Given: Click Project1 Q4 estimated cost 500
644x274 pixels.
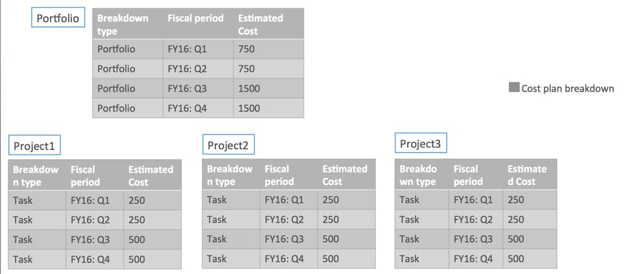Looking at the screenshot, I should (153, 259).
